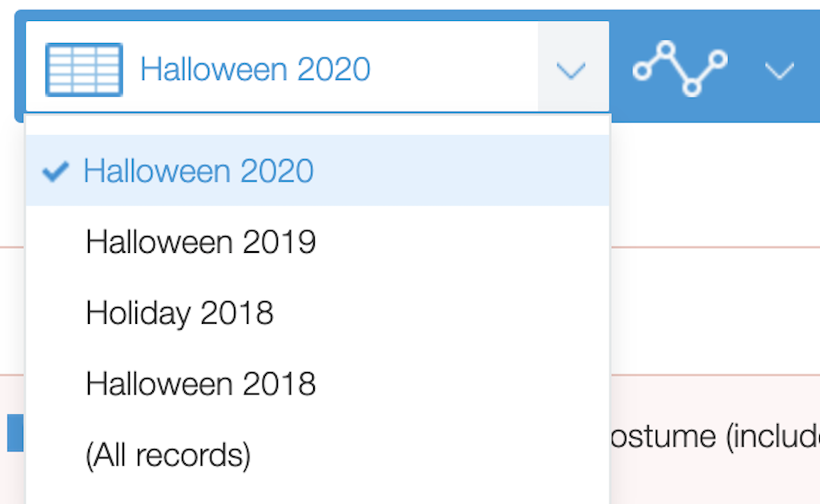Screen dimensions: 820x504
Task: Click the toolbar gap between graph icon and chevron
Action: 745,70
